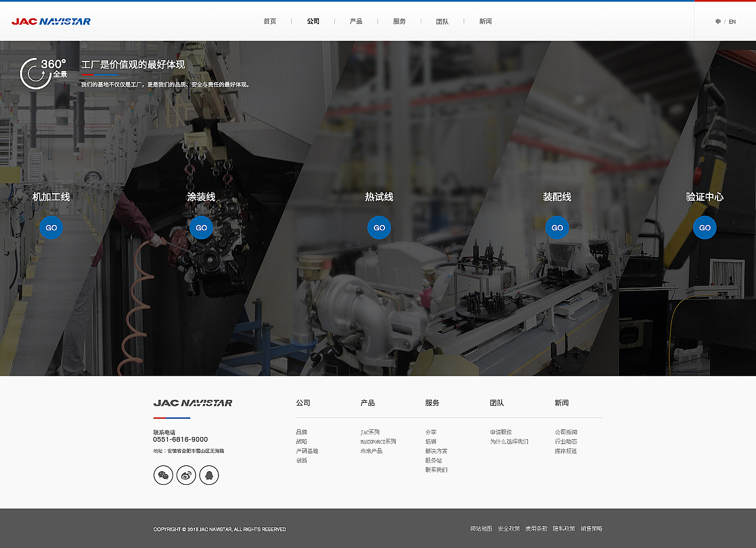Open the WeChat social icon in footer

tap(164, 475)
